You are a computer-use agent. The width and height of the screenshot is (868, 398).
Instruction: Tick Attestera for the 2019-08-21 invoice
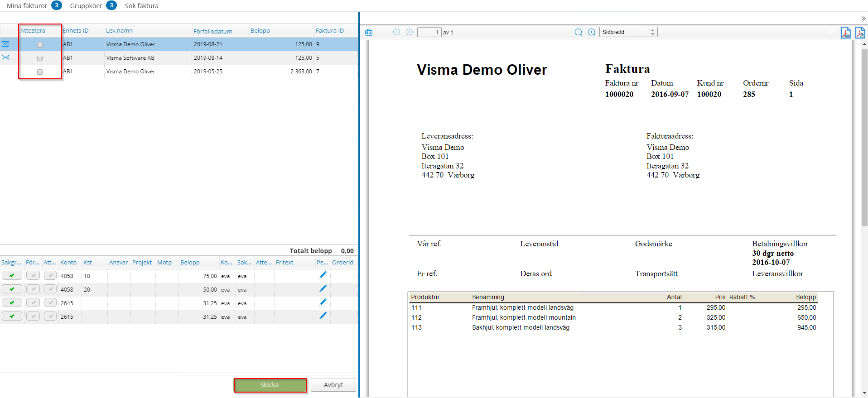(40, 45)
